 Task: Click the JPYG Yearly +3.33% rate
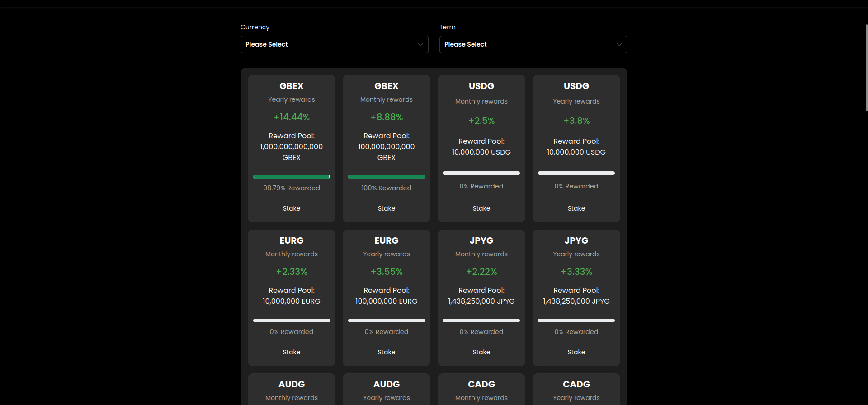click(576, 272)
